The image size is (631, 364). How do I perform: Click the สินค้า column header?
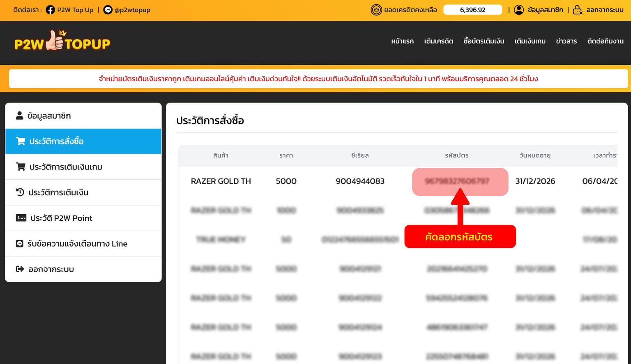[x=221, y=155]
